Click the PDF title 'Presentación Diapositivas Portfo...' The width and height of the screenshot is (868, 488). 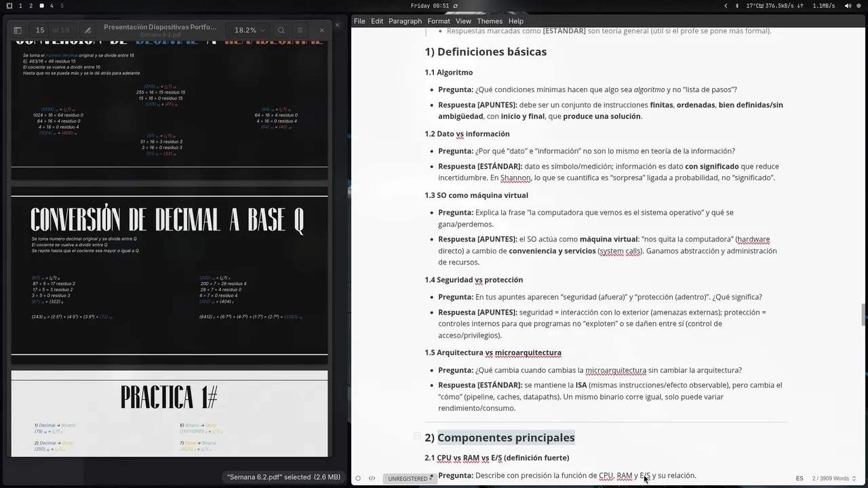pyautogui.click(x=161, y=27)
